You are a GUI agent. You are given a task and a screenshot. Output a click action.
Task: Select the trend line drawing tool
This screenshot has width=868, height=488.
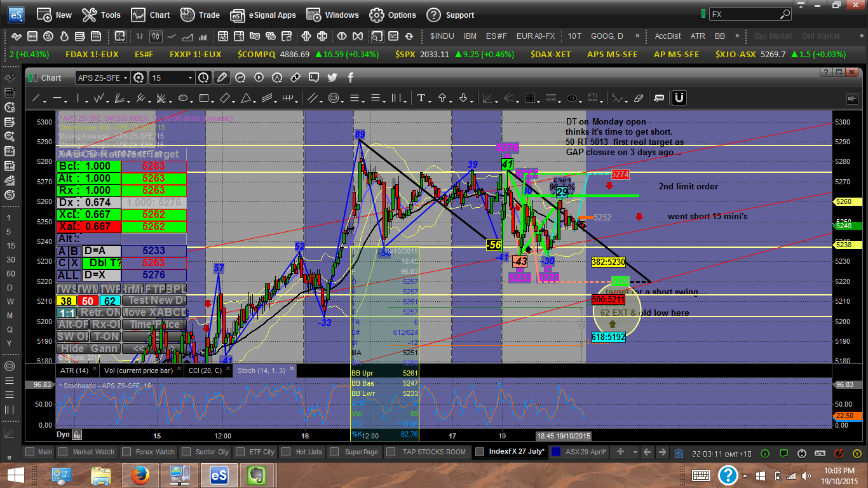[x=36, y=98]
